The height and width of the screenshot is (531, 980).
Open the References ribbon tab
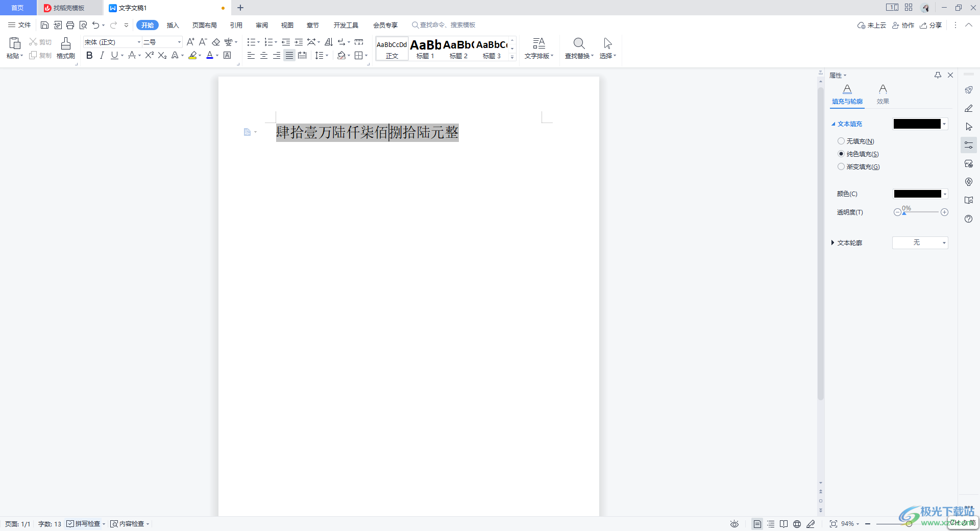236,25
